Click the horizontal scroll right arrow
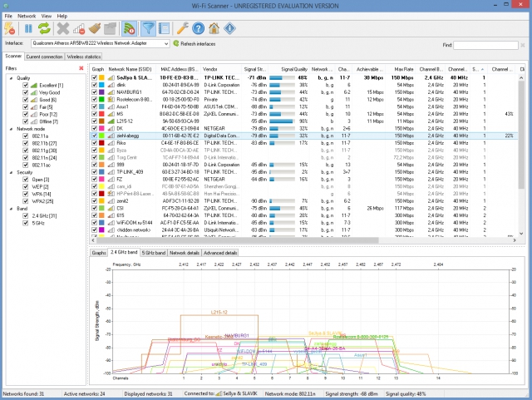This screenshot has height=400, width=532. tap(515, 240)
